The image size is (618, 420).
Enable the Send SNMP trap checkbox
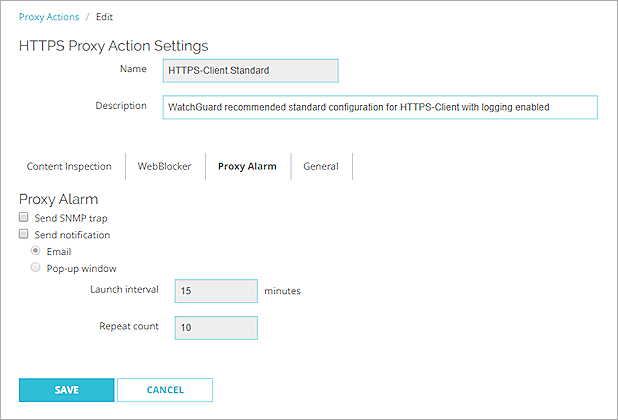pos(24,217)
